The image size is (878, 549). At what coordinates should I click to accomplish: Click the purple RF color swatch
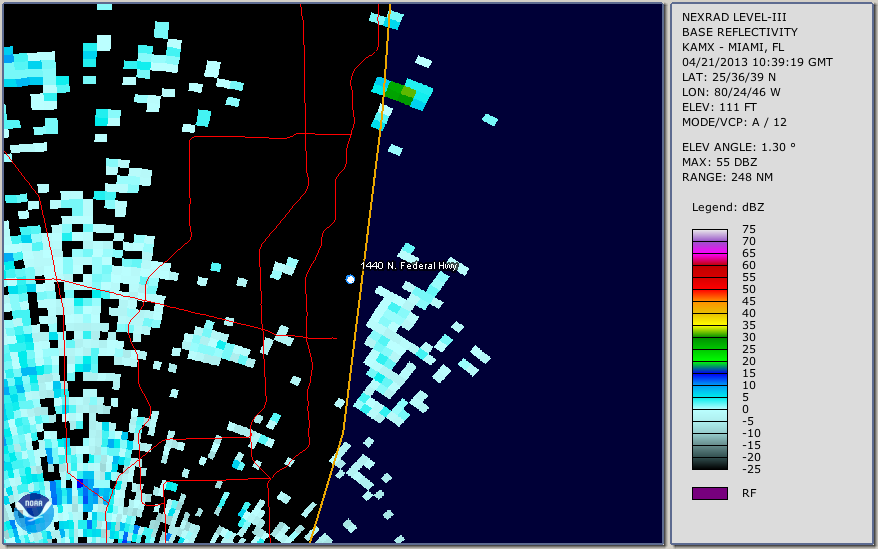pos(709,493)
